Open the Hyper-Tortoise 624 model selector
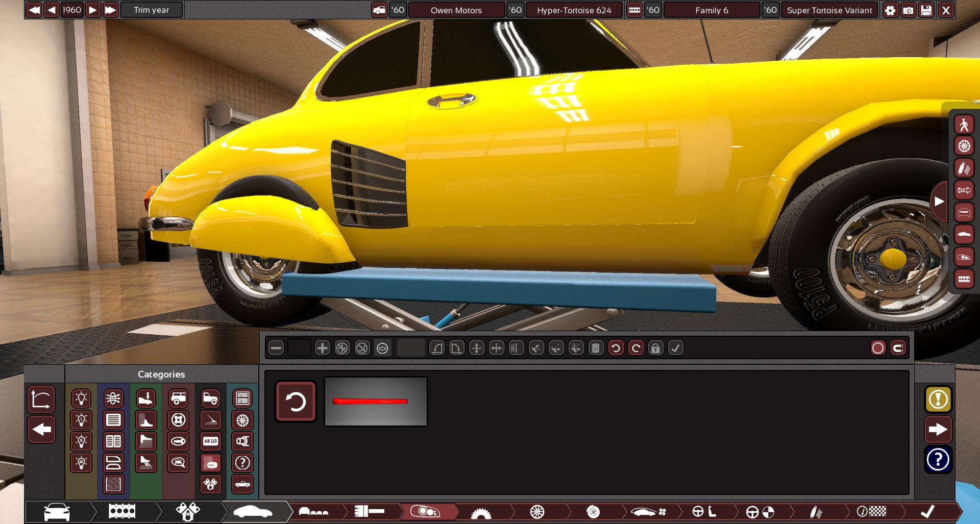This screenshot has width=980, height=524. click(574, 10)
